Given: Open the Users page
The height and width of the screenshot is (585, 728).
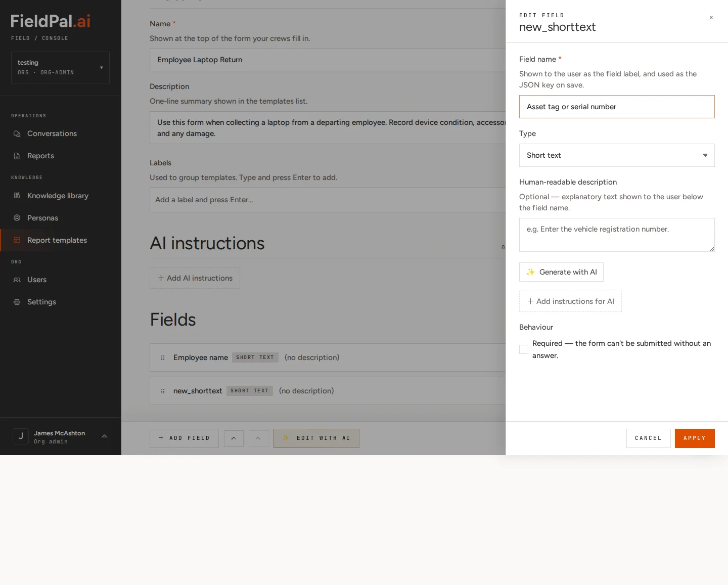Looking at the screenshot, I should coord(60,280).
